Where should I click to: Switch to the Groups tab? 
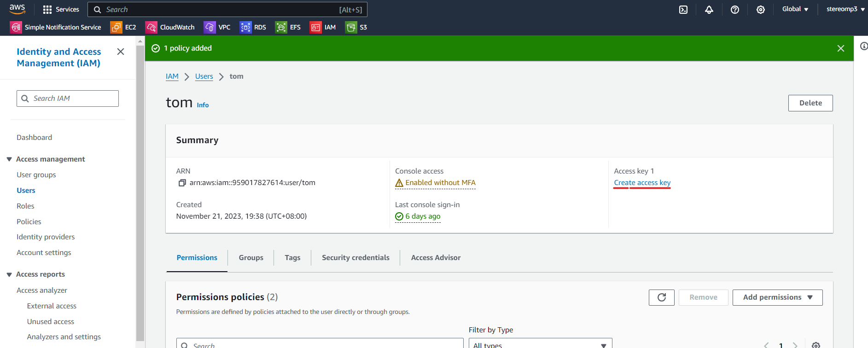[x=251, y=258]
